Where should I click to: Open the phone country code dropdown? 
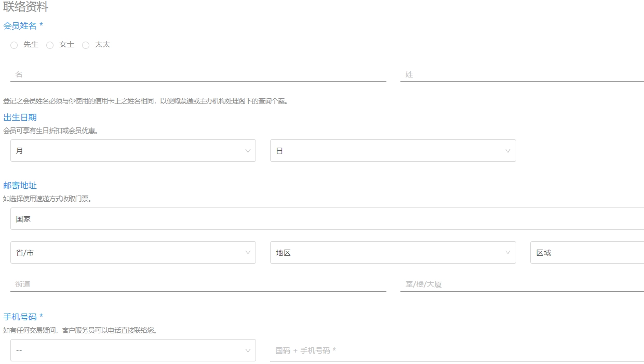coord(132,350)
